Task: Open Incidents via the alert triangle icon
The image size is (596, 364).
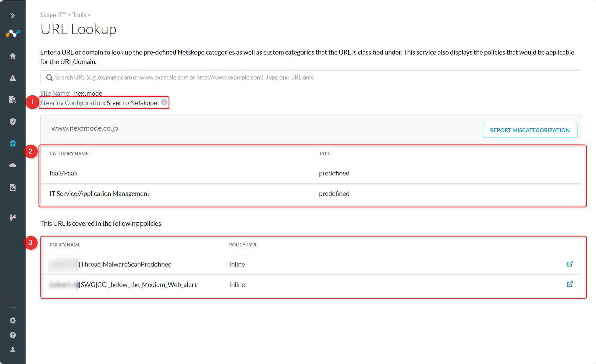Action: [x=13, y=78]
